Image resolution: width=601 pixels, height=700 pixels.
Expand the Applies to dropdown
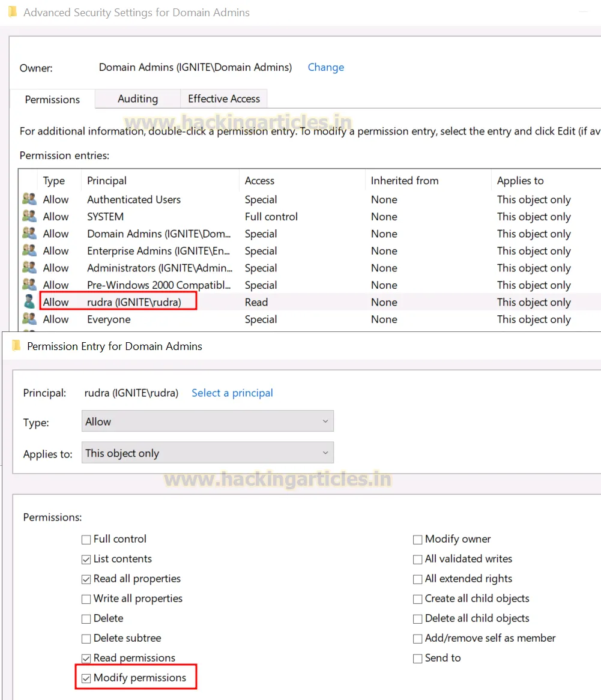[x=207, y=453]
